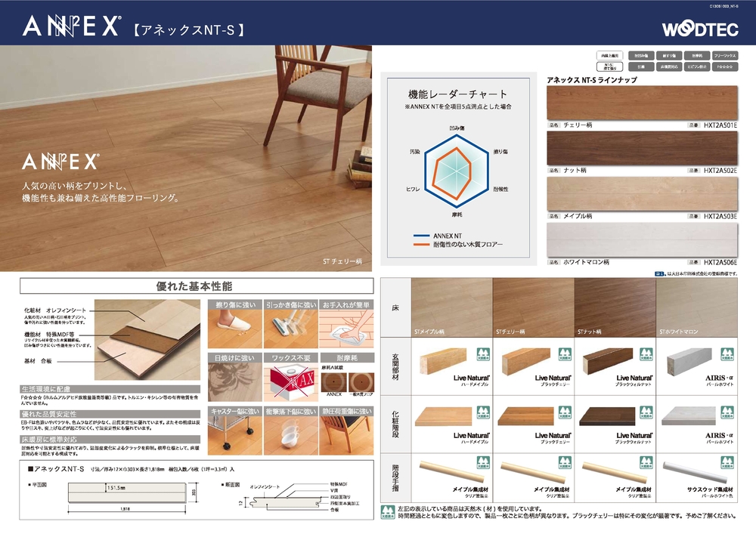Click the 151.5㎜ dimension label
Screen dimensions: 756x534
point(116,488)
